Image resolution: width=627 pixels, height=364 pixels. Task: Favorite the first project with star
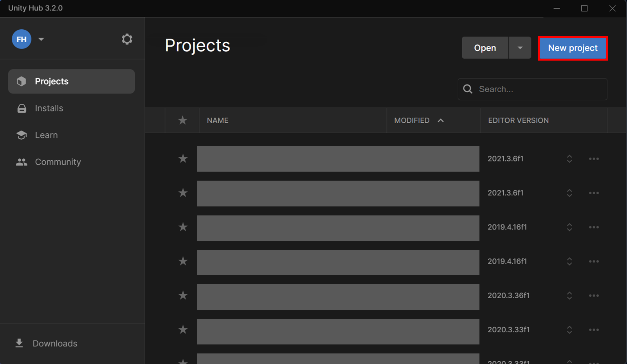point(183,159)
